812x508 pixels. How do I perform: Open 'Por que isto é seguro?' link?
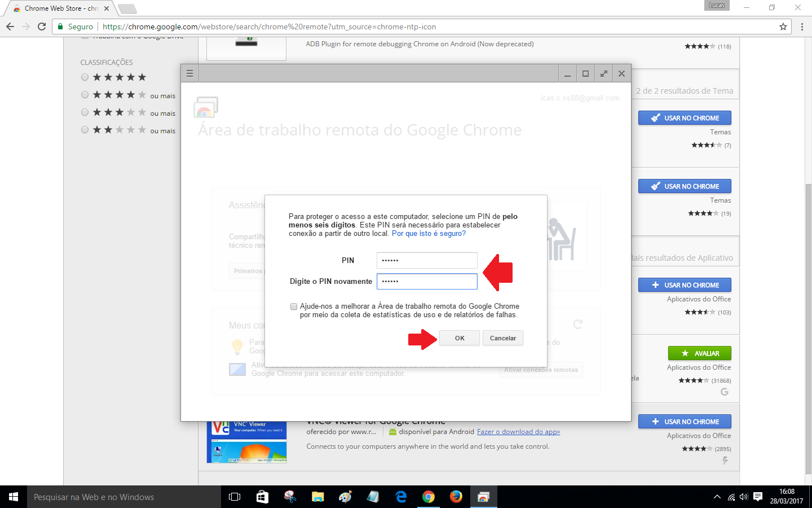click(x=429, y=234)
